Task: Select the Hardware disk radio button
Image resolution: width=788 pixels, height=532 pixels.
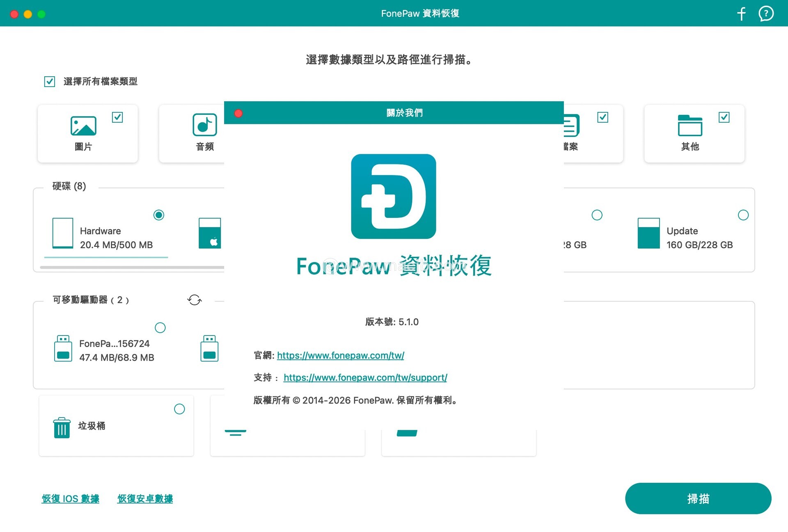Action: 159,215
